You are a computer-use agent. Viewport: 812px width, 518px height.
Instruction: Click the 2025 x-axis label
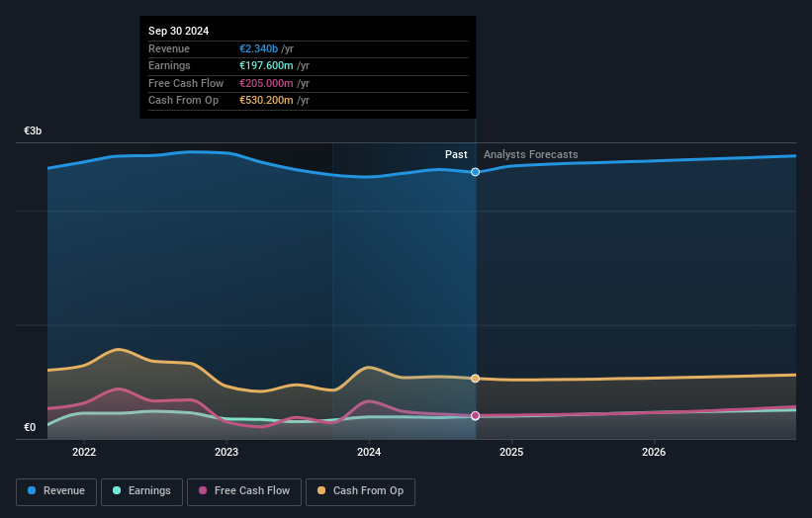point(511,452)
